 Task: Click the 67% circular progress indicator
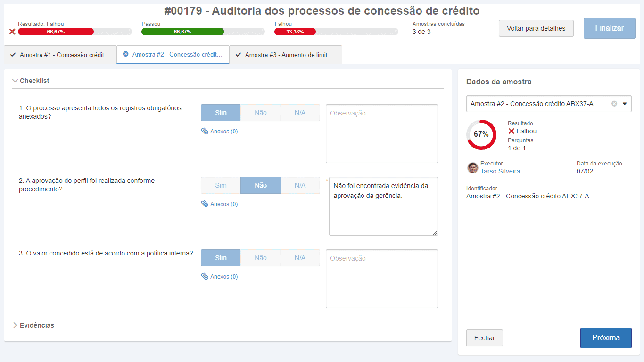point(481,134)
